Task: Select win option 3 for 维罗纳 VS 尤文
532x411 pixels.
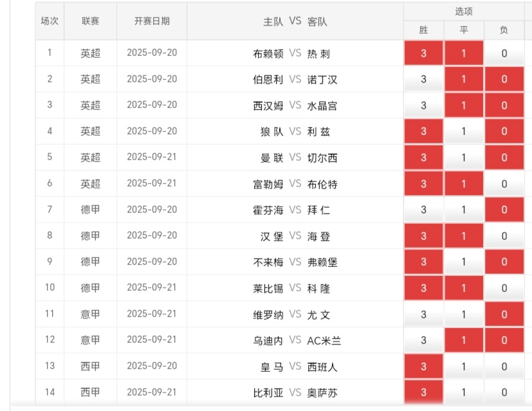Action: pos(423,315)
